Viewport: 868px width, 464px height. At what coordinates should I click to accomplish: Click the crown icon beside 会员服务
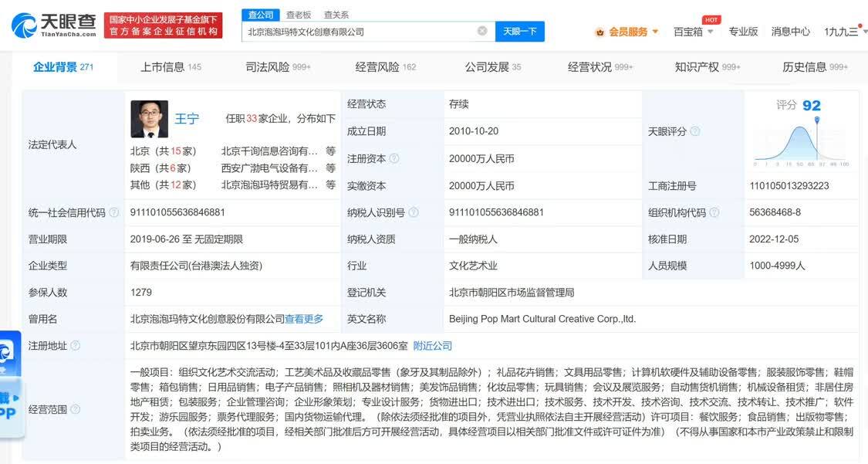coord(599,32)
